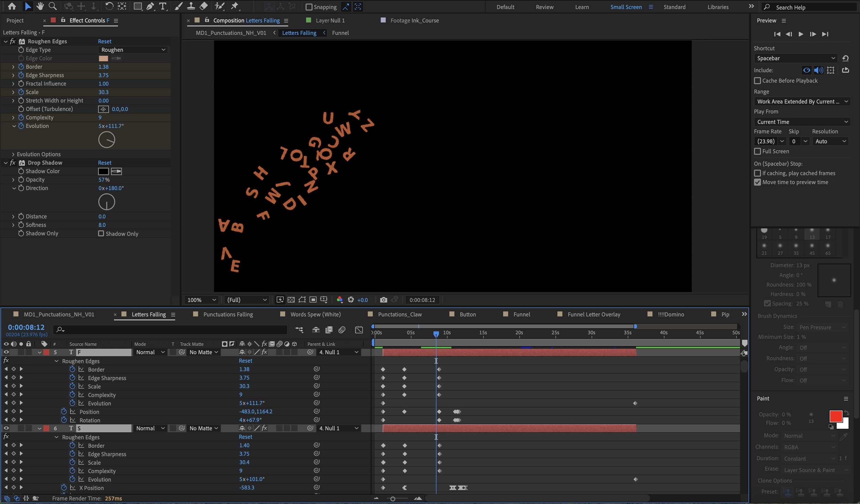
Task: Hide layer F with eye toggle
Action: pos(6,352)
